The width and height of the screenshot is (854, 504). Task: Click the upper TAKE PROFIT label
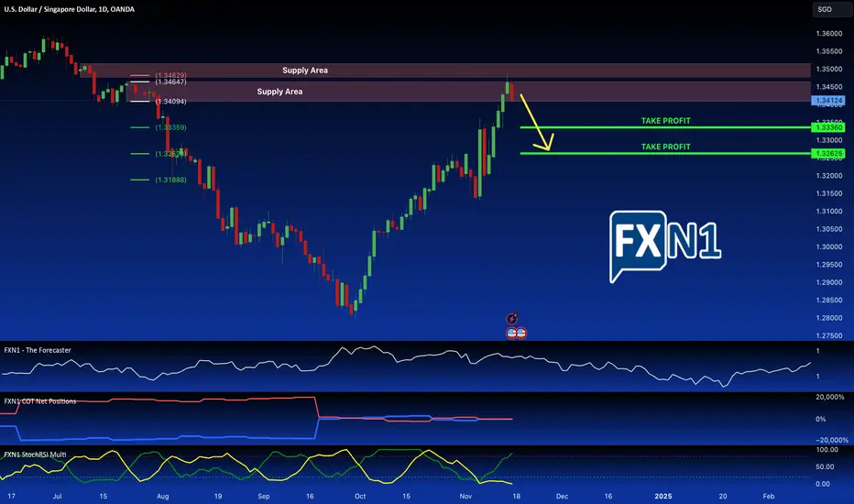click(x=665, y=120)
